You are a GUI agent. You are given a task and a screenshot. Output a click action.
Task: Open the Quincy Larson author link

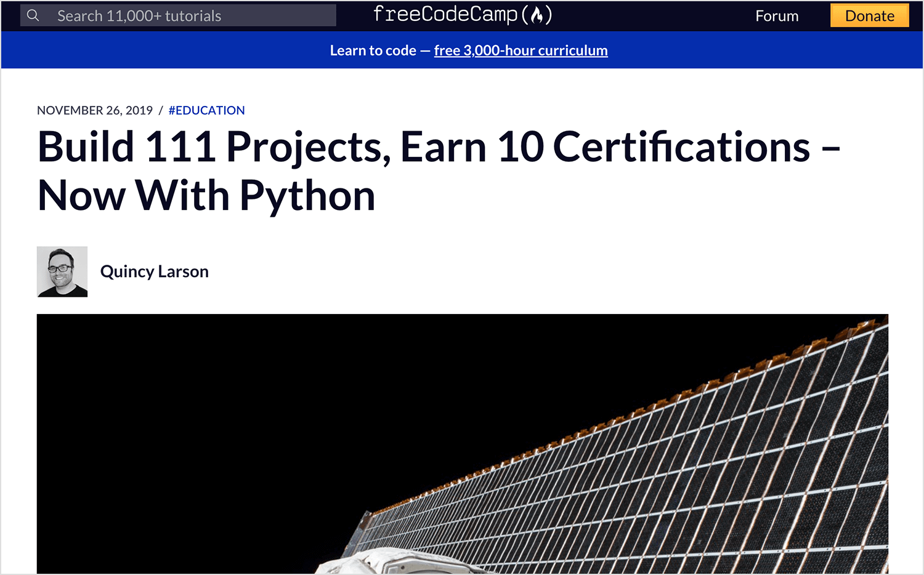[x=155, y=271]
